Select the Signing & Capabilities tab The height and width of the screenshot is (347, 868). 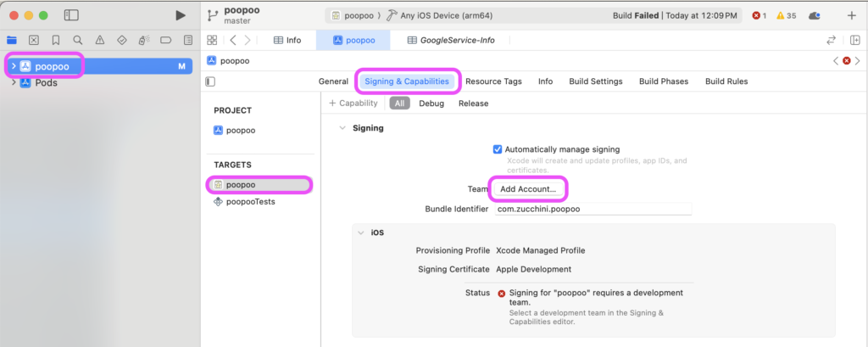click(407, 81)
